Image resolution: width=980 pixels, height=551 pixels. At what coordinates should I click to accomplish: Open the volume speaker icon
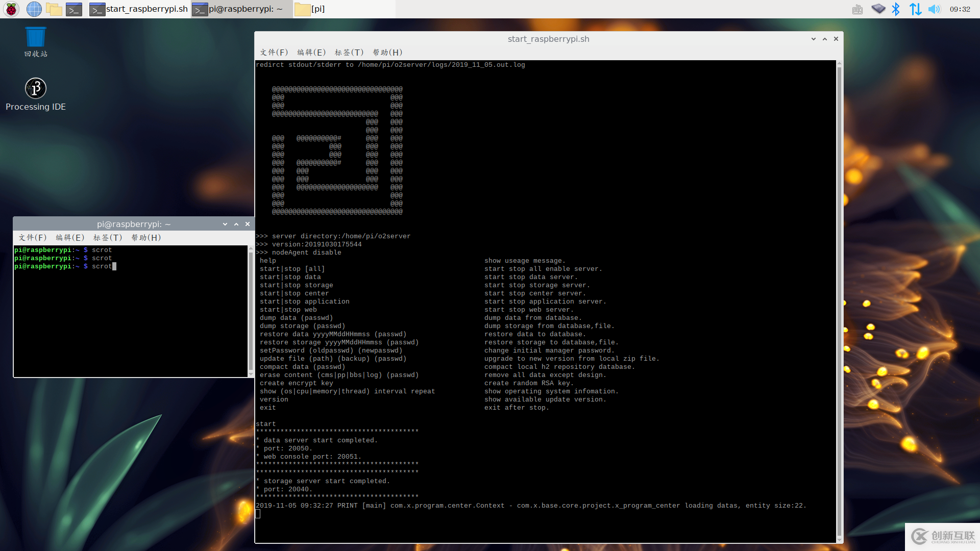934,9
